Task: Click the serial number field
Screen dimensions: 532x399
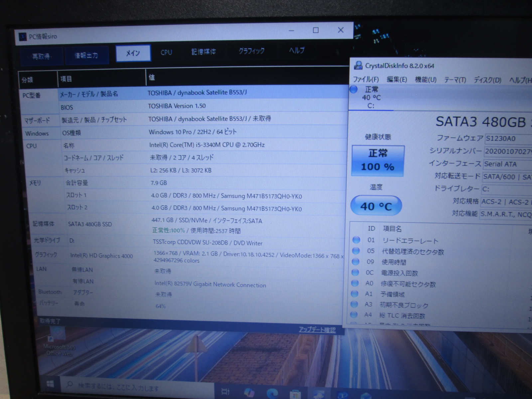Action: coord(508,151)
